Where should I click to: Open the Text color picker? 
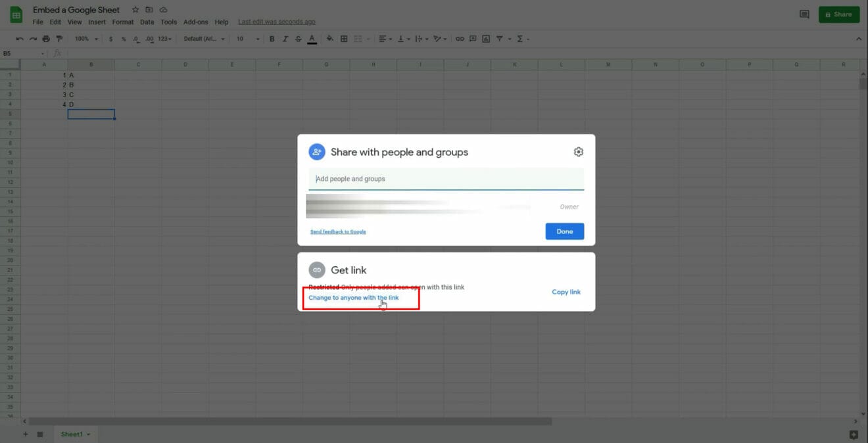pyautogui.click(x=312, y=39)
